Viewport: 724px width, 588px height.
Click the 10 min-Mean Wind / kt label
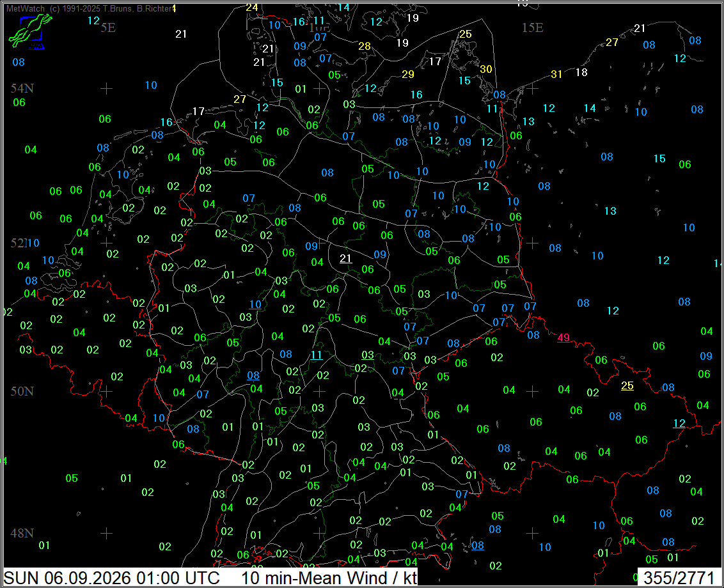pos(329,578)
